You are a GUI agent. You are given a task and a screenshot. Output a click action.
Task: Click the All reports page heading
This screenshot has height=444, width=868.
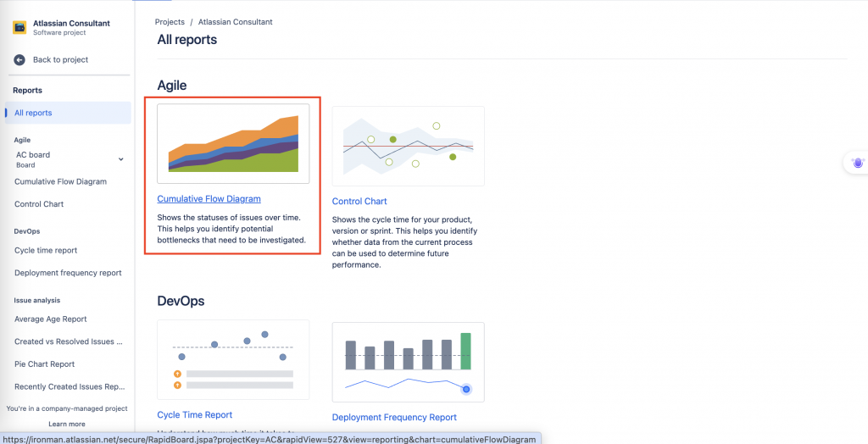(x=187, y=40)
